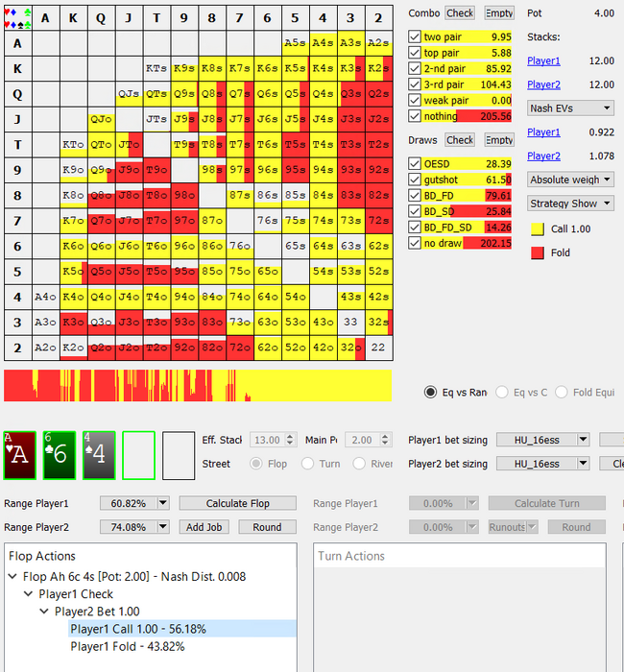Select the Turn street radio button
The height and width of the screenshot is (672, 624).
307,464
